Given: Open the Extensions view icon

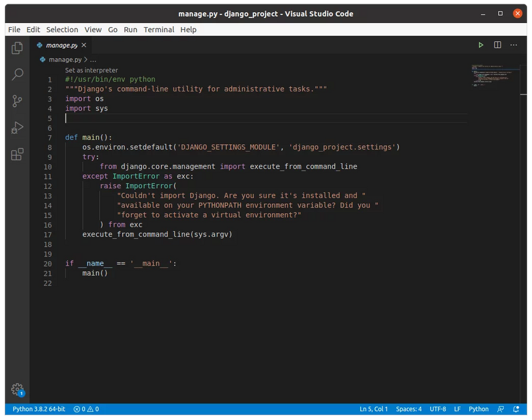Looking at the screenshot, I should [x=18, y=154].
